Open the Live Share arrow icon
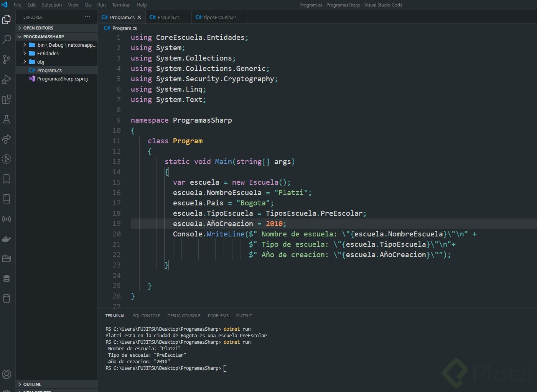This screenshot has height=392, width=537. (x=7, y=139)
